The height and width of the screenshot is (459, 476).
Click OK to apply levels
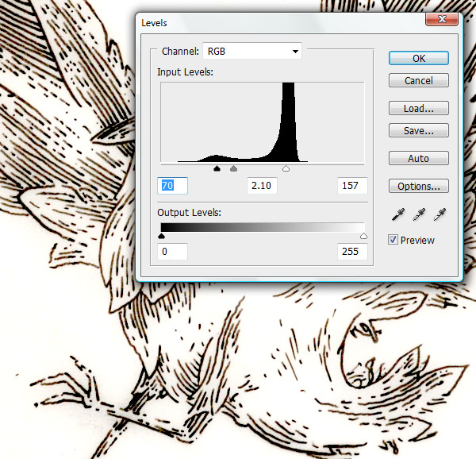419,58
